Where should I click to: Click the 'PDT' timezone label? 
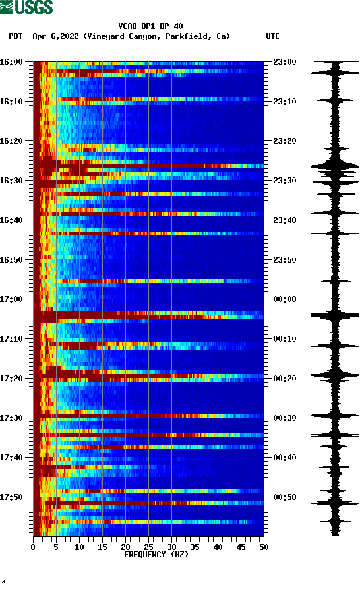(16, 36)
